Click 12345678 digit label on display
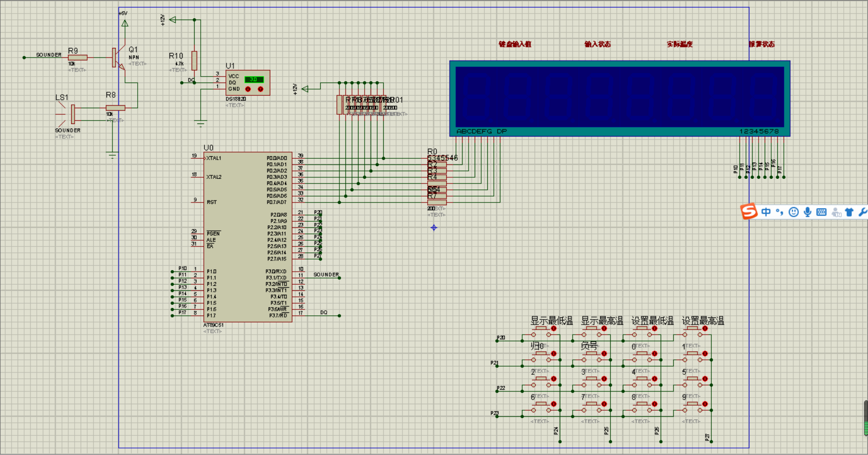Image resolution: width=868 pixels, height=455 pixels. pos(759,132)
